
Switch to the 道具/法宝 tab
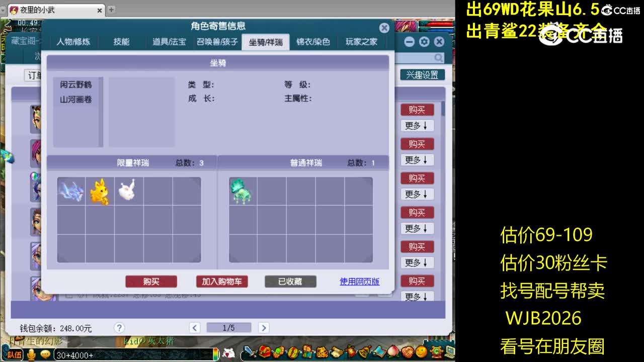coord(169,42)
